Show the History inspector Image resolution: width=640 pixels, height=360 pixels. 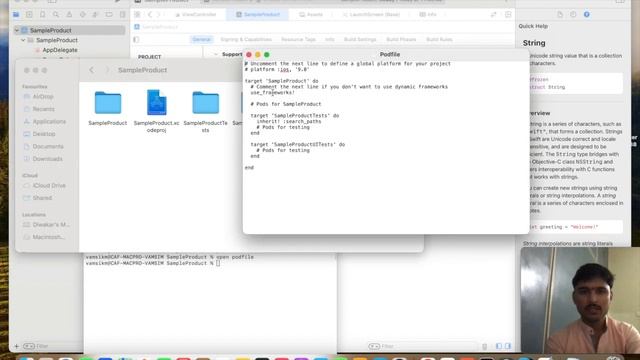point(573,14)
